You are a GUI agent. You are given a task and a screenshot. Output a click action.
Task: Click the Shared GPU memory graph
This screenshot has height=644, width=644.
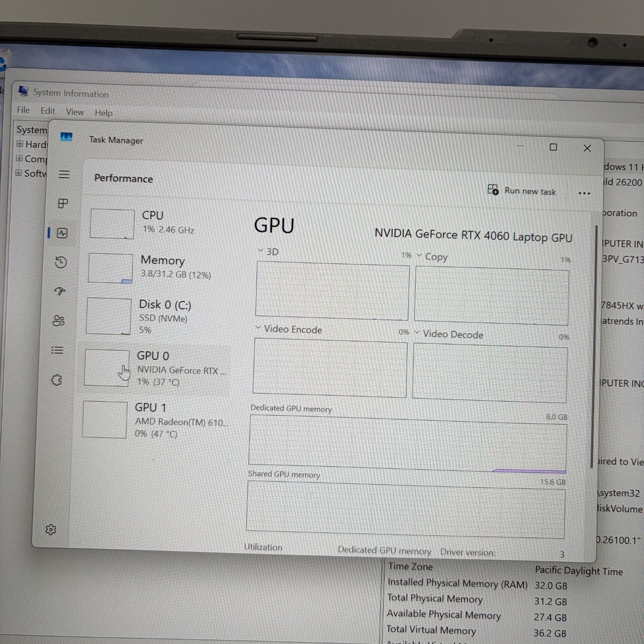click(406, 509)
